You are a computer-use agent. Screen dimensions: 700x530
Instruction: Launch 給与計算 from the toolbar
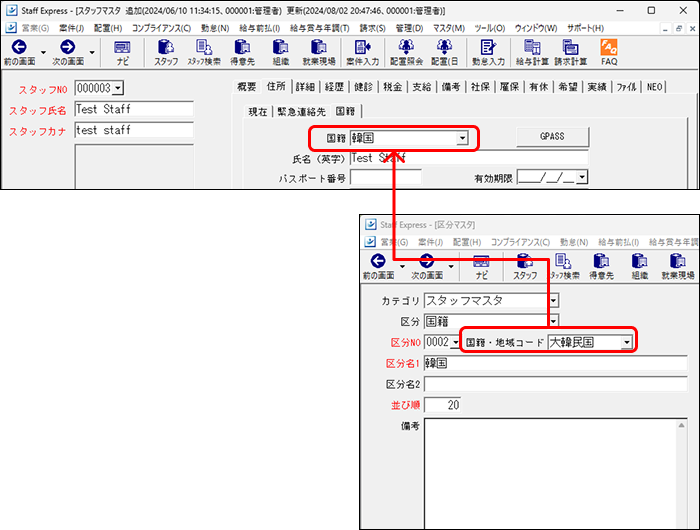tap(532, 51)
